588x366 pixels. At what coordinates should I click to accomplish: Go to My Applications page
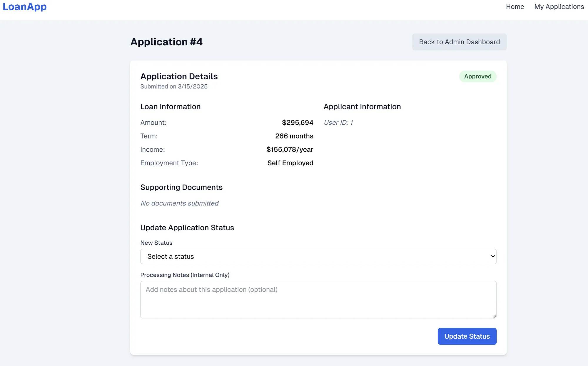pos(559,6)
